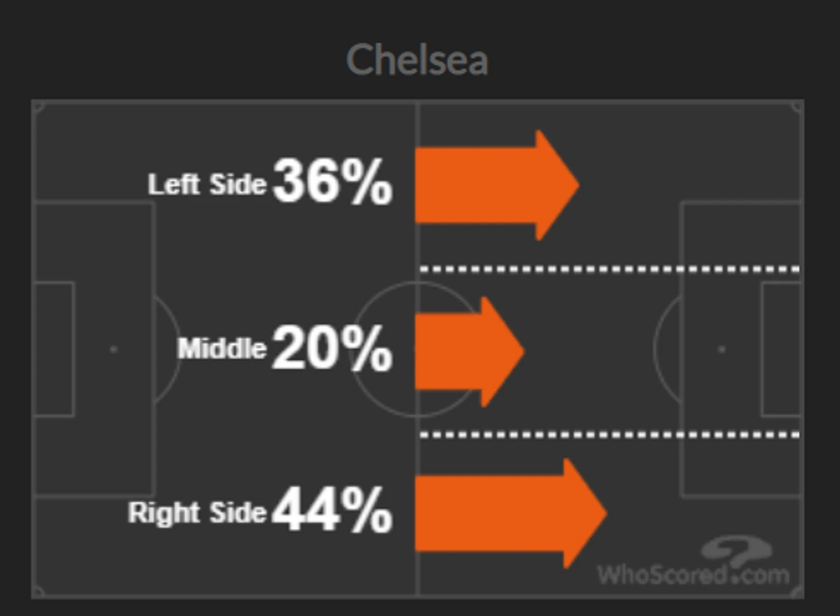Click the right penalty spot dot

[x=722, y=349]
